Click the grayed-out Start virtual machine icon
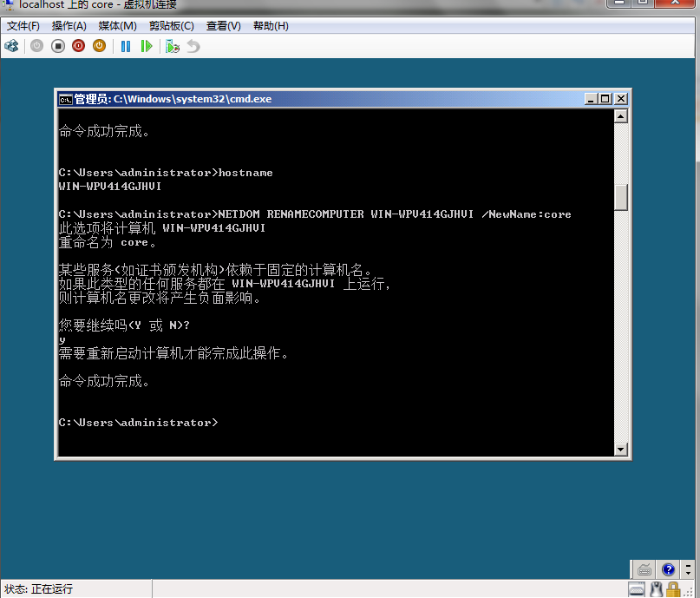 point(36,46)
